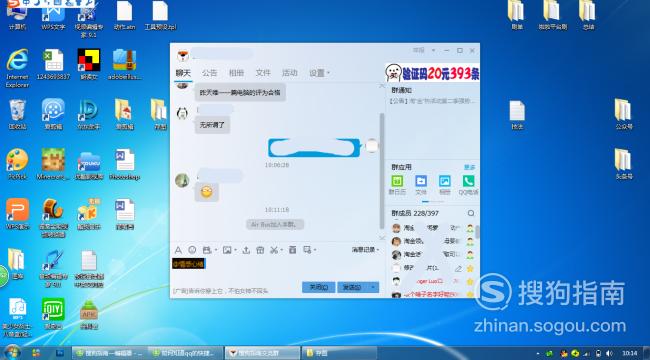Switch to the 活动 activities tab

[289, 73]
